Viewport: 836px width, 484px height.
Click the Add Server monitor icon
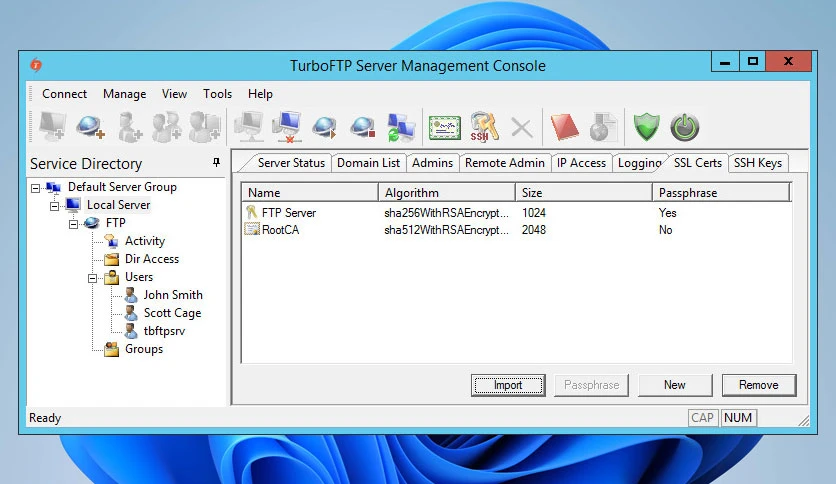pyautogui.click(x=52, y=126)
